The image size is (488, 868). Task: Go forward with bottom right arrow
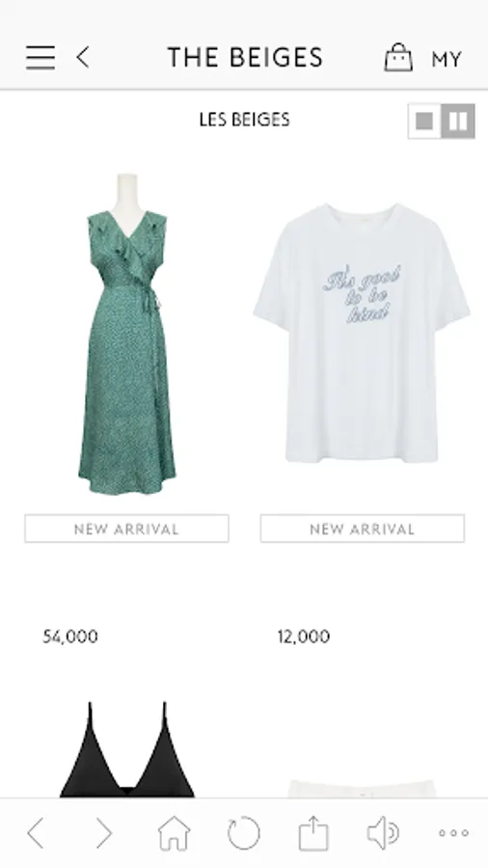(x=103, y=832)
